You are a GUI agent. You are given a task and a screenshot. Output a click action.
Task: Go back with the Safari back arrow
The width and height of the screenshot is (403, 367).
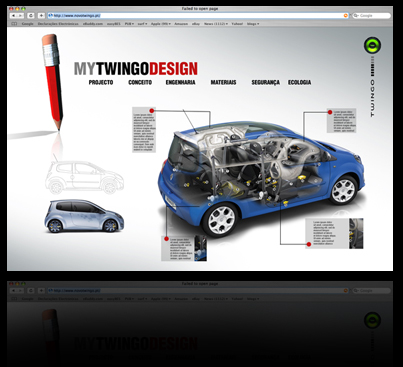click(13, 16)
